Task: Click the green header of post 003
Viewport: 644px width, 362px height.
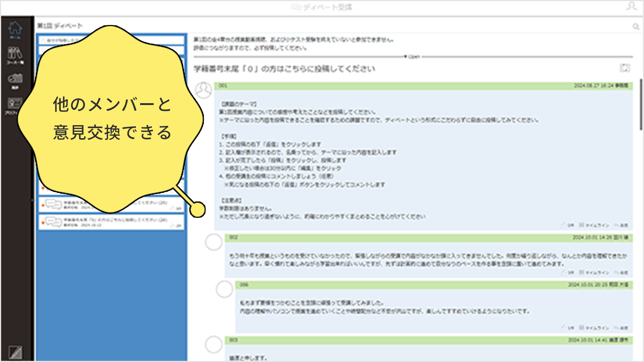Action: pos(429,340)
